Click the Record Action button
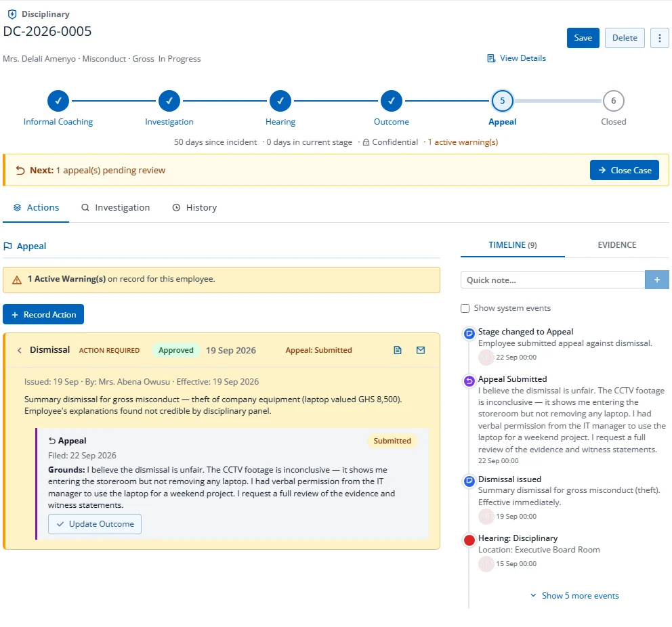 [43, 314]
